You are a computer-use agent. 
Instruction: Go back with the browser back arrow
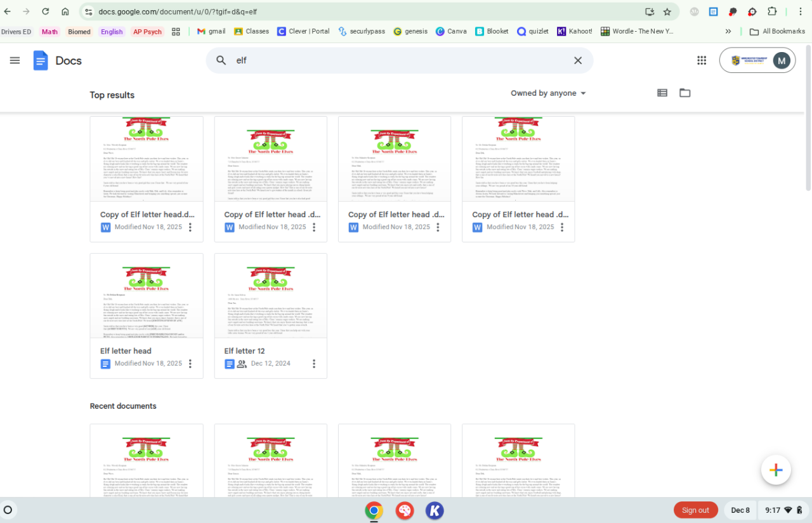pyautogui.click(x=8, y=11)
